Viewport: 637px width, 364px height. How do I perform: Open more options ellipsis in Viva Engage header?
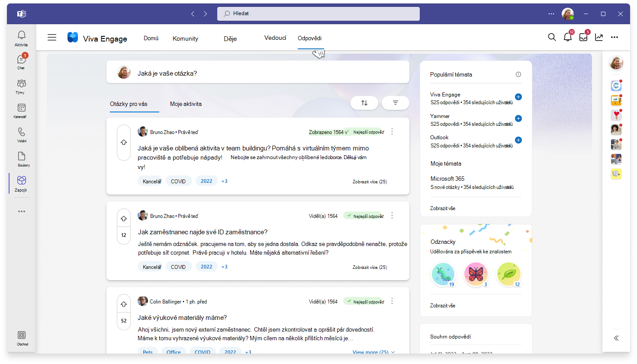614,37
